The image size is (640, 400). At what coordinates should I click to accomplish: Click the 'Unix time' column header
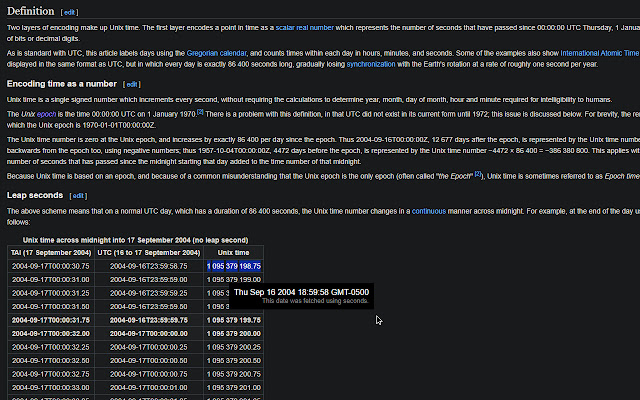pos(233,253)
